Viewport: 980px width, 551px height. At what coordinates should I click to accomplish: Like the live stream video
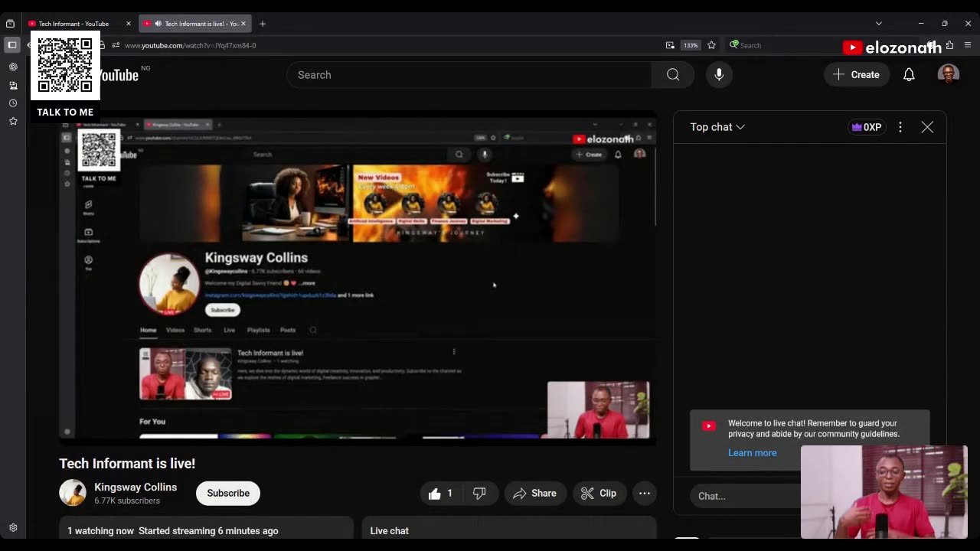tap(440, 494)
